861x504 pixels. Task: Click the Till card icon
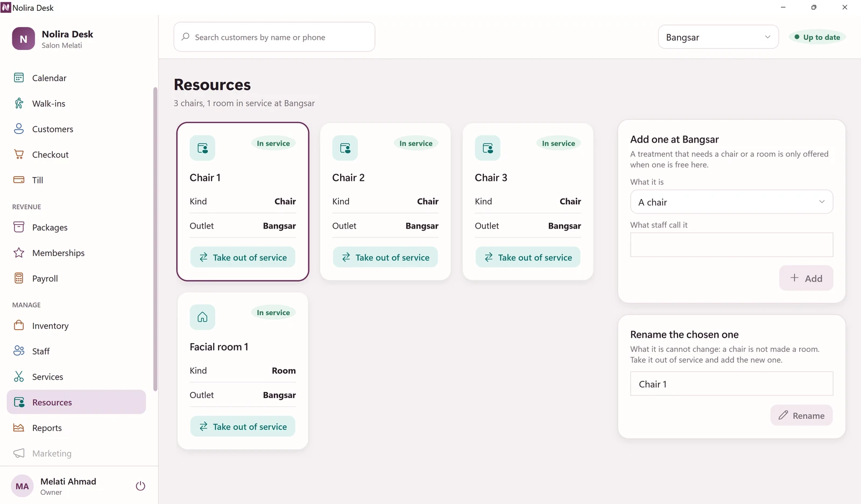point(19,180)
